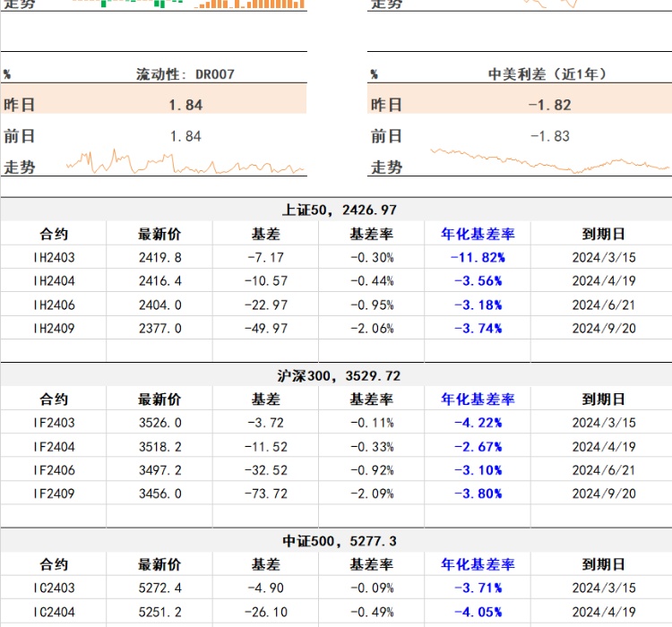
Task: Click basis value -22.97
Action: click(266, 305)
